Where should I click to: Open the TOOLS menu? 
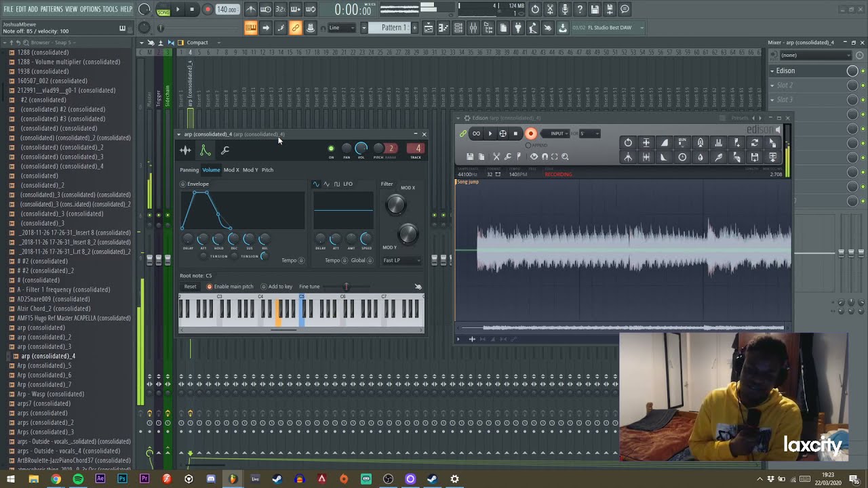(x=111, y=9)
